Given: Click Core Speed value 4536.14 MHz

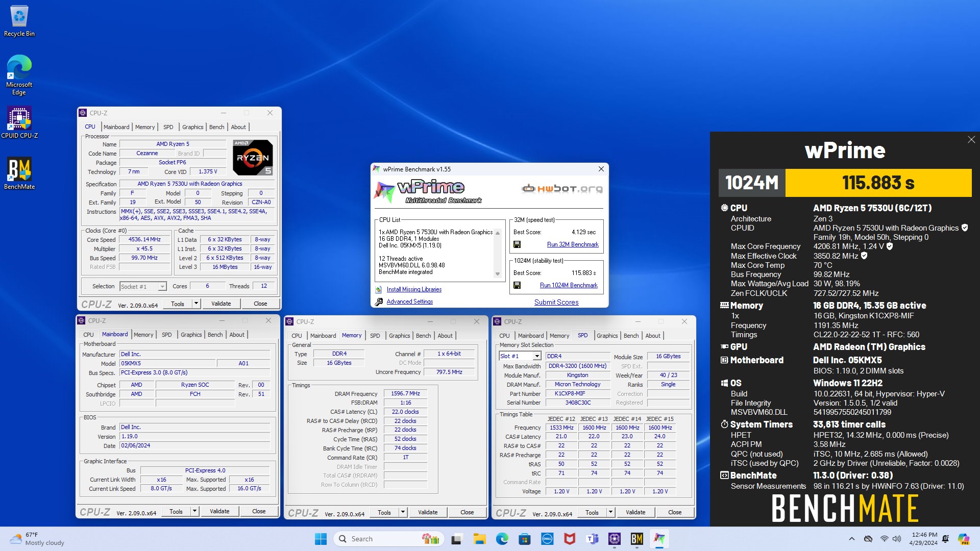Looking at the screenshot, I should coord(144,239).
